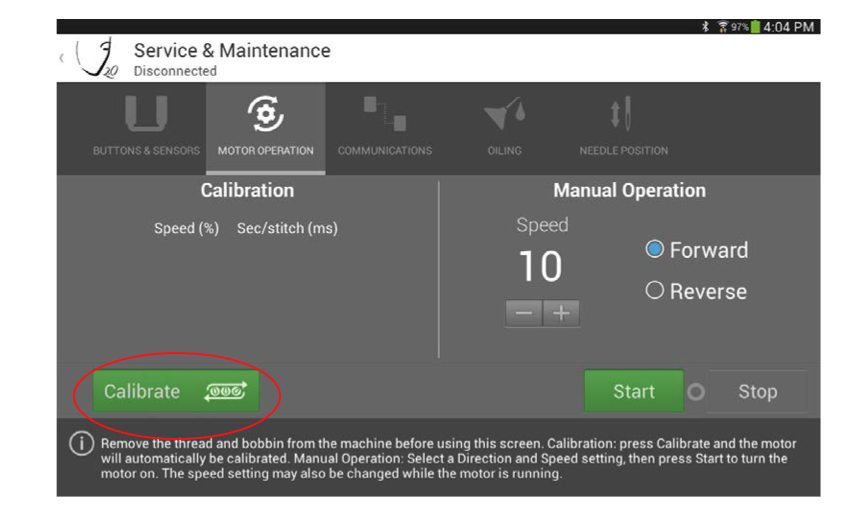Tap the Bluetooth icon in status bar
This screenshot has height=519, width=848.
tap(706, 27)
